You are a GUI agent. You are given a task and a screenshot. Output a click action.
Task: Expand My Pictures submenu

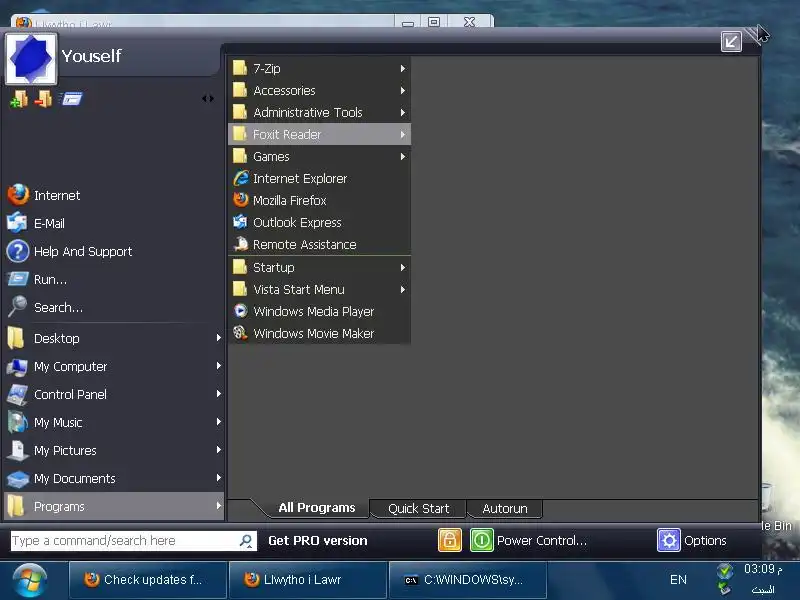(113, 451)
